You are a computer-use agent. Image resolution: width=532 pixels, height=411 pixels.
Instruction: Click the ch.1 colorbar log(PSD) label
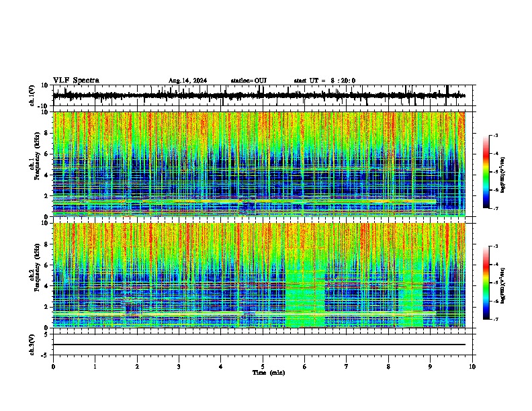(503, 175)
